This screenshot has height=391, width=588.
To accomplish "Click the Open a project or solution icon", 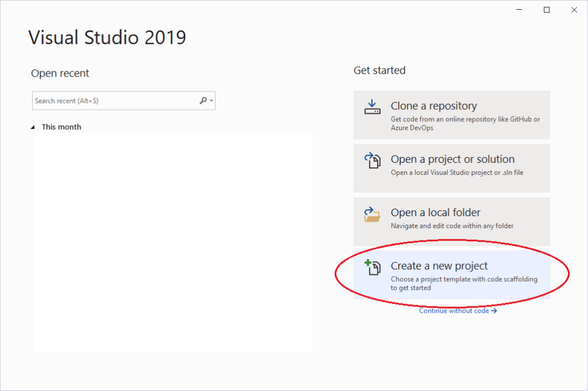I will point(372,160).
